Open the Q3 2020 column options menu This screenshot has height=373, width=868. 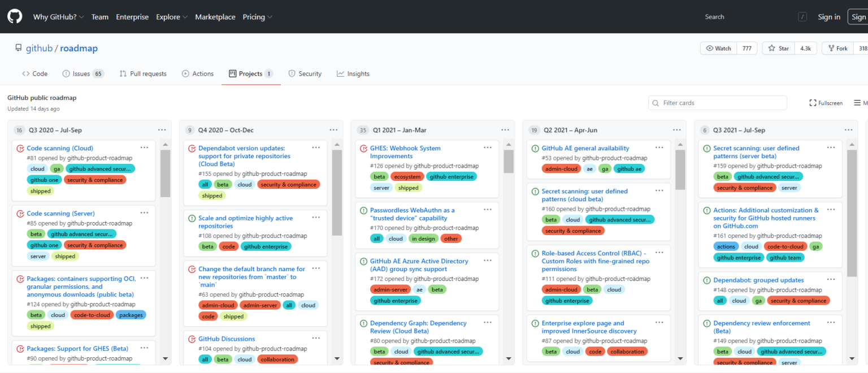click(x=162, y=129)
